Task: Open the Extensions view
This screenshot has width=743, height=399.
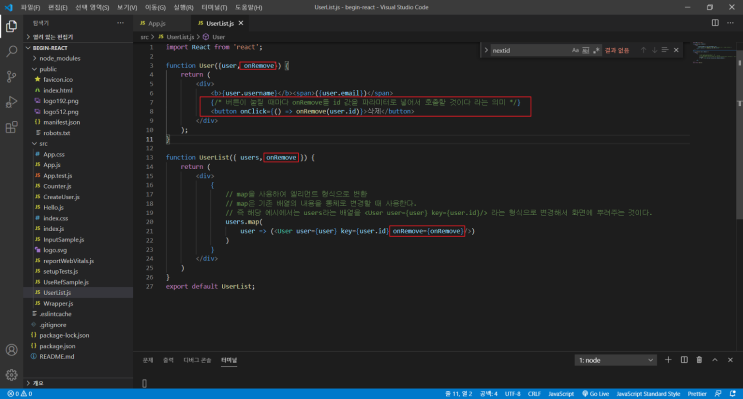Action: pos(11,127)
